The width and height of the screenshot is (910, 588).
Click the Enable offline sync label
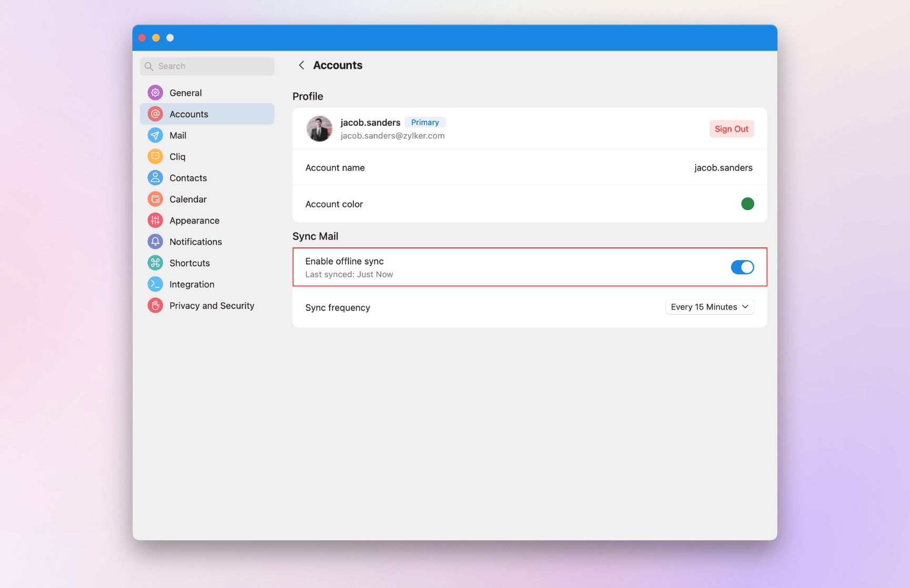point(344,261)
